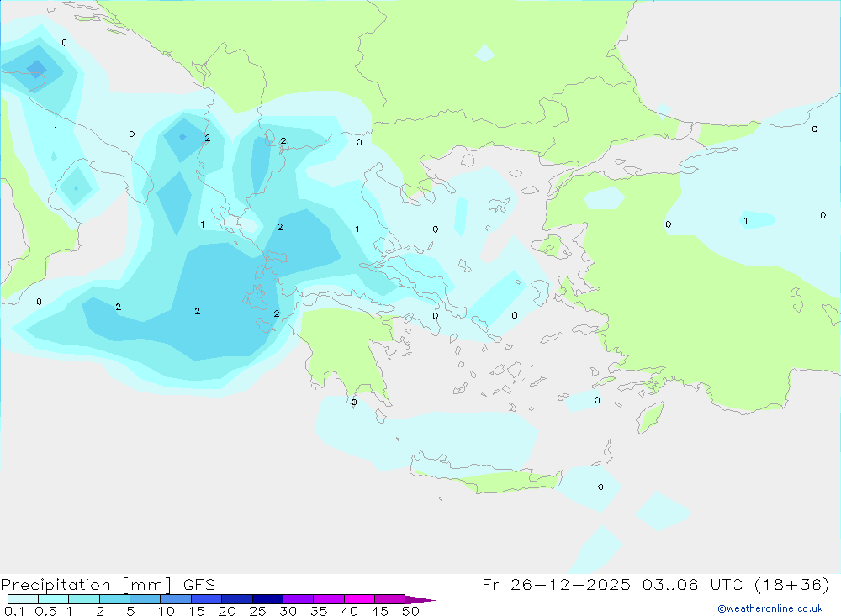Screen dimensions: 841x616
Task: Click the "[mm]" unit label
Action: tap(146, 585)
